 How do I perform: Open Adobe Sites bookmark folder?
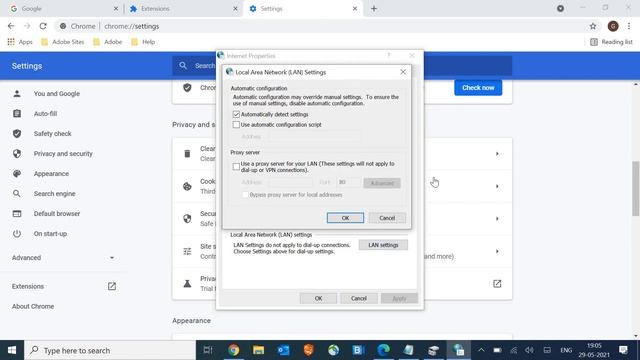click(x=62, y=42)
